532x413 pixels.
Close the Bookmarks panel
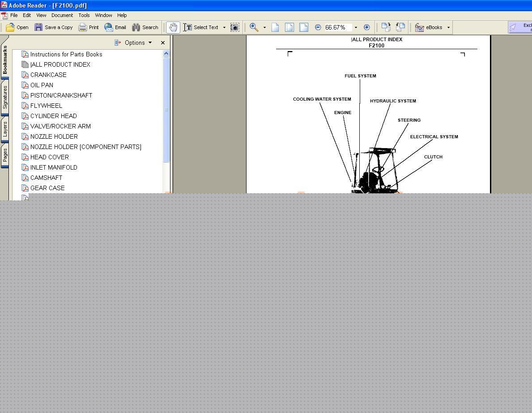click(163, 43)
